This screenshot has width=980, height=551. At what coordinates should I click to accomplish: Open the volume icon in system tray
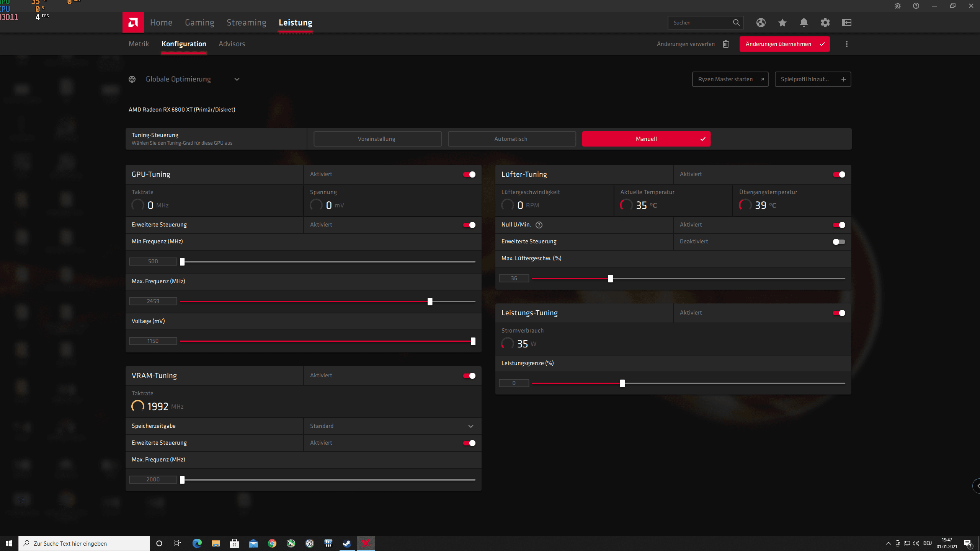point(916,543)
